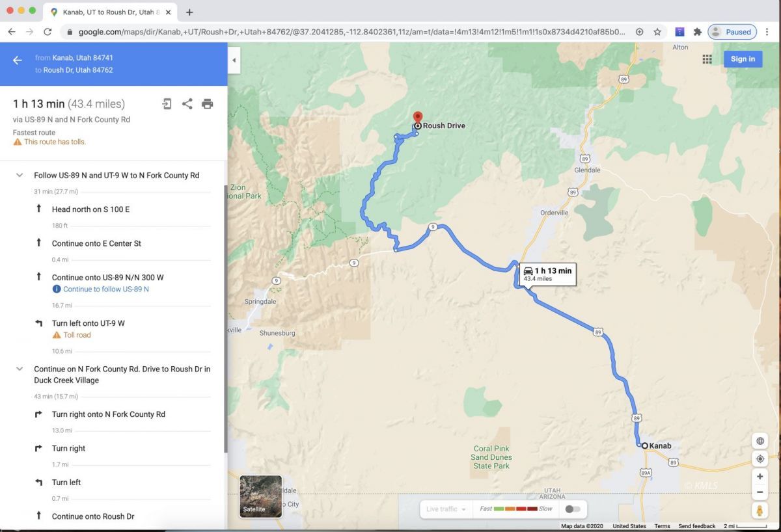Go back with the blue panel arrow
This screenshot has height=532, width=781.
pyautogui.click(x=18, y=60)
